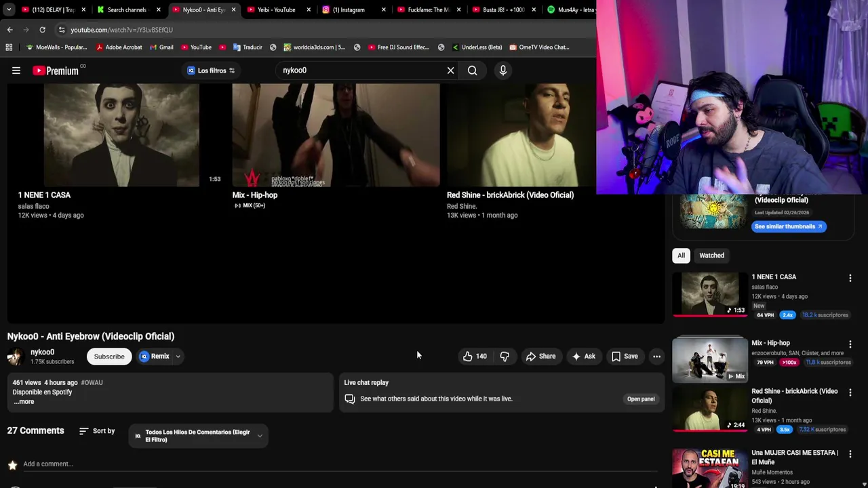Expand description with ...more
Viewport: 868px width, 488px height.
click(24, 402)
